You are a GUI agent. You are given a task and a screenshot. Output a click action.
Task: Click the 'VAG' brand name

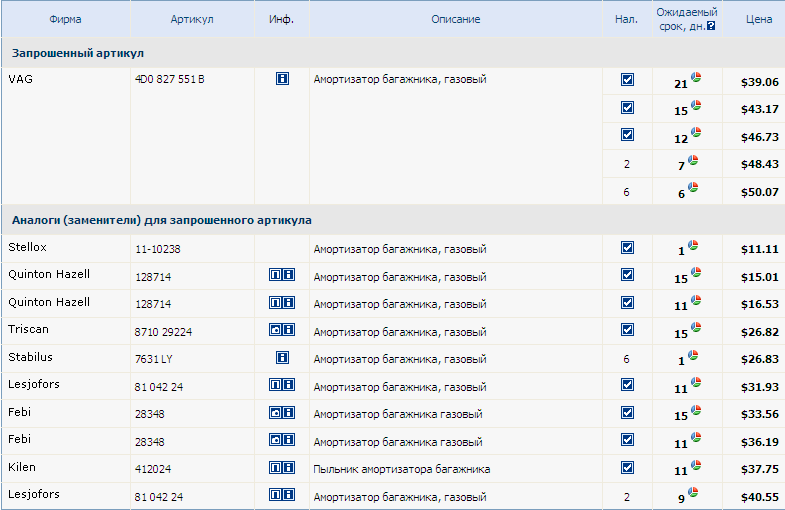point(21,79)
